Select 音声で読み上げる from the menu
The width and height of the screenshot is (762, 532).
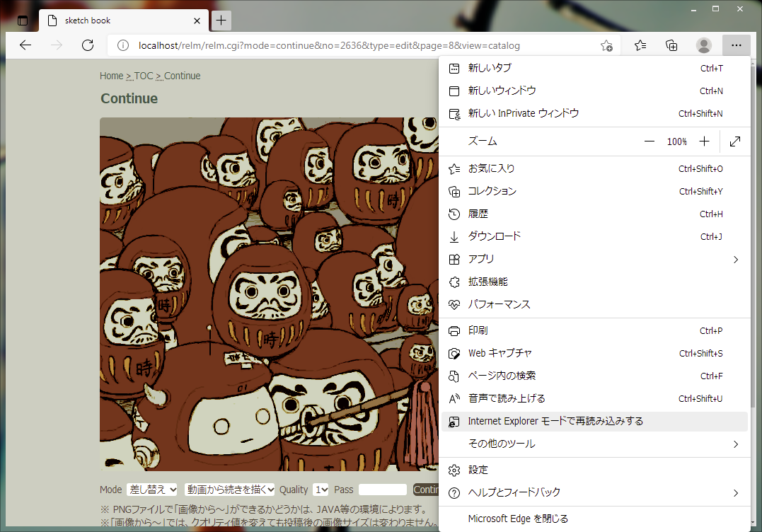(594, 399)
